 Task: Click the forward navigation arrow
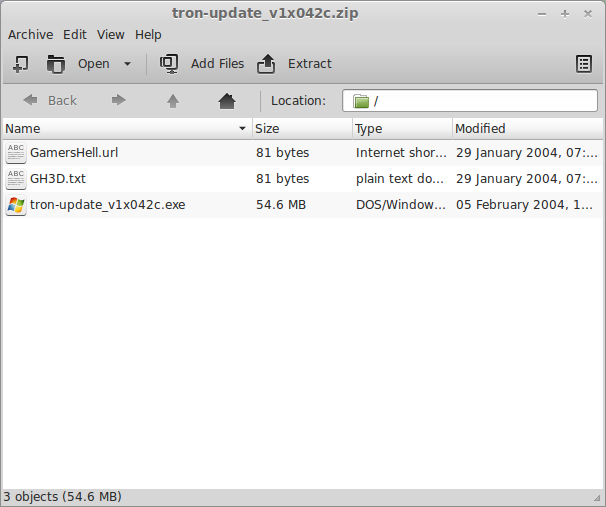118,100
